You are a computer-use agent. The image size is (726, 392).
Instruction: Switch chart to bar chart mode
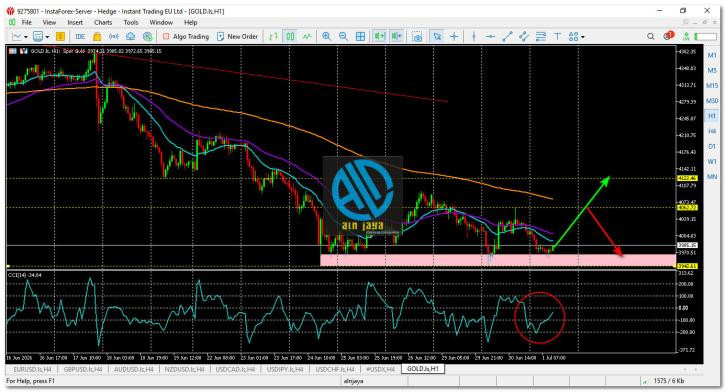(273, 36)
